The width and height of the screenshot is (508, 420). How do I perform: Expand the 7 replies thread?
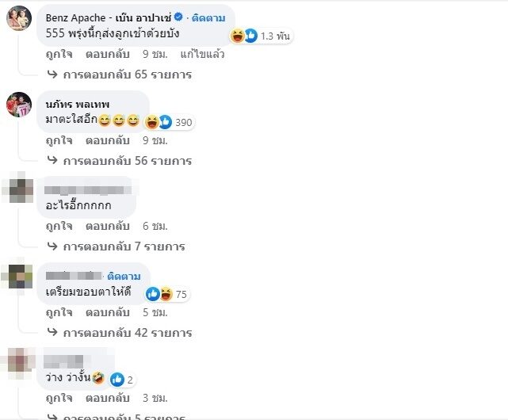[116, 246]
